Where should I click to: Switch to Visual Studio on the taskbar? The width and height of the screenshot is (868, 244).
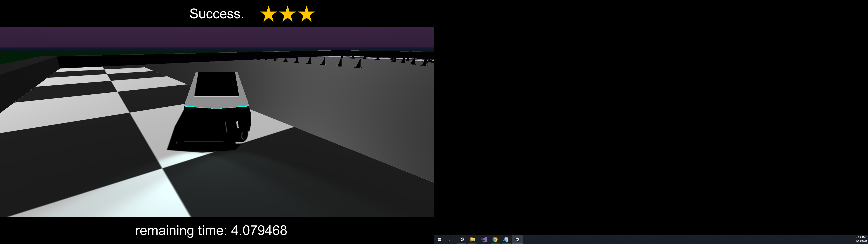tap(484, 240)
